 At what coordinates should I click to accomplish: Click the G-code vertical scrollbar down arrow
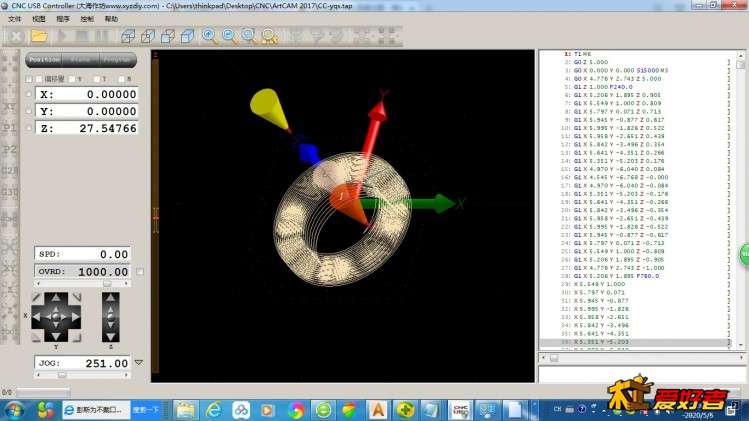pyautogui.click(x=741, y=345)
